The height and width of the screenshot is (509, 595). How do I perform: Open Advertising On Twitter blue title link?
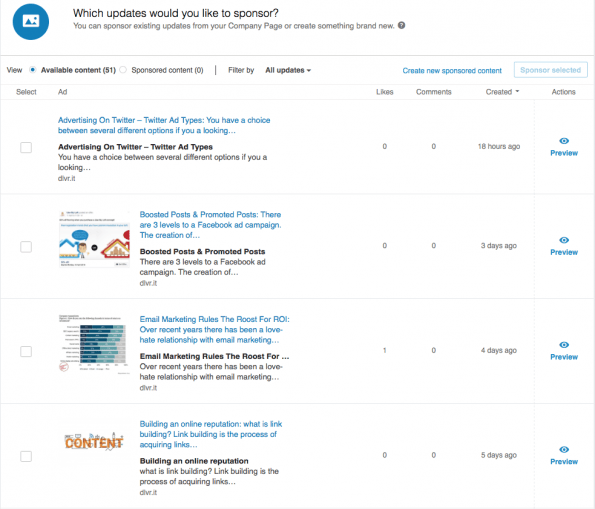[164, 125]
